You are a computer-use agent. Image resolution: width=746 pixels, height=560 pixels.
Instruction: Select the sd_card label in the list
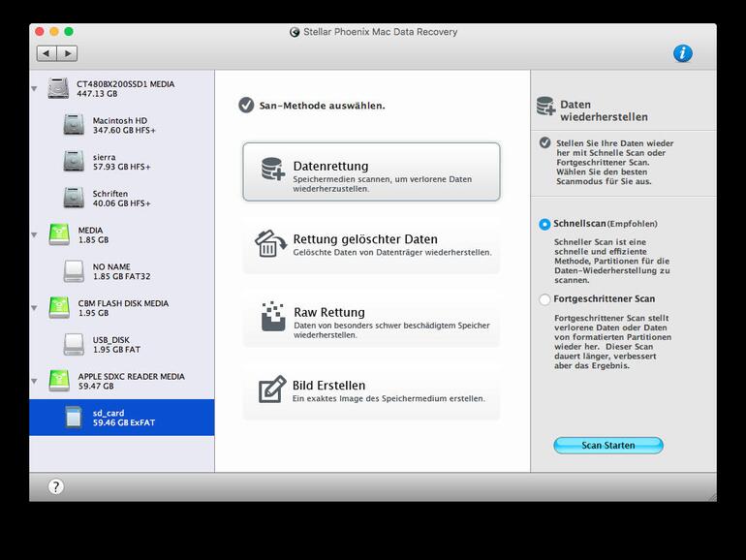click(109, 413)
